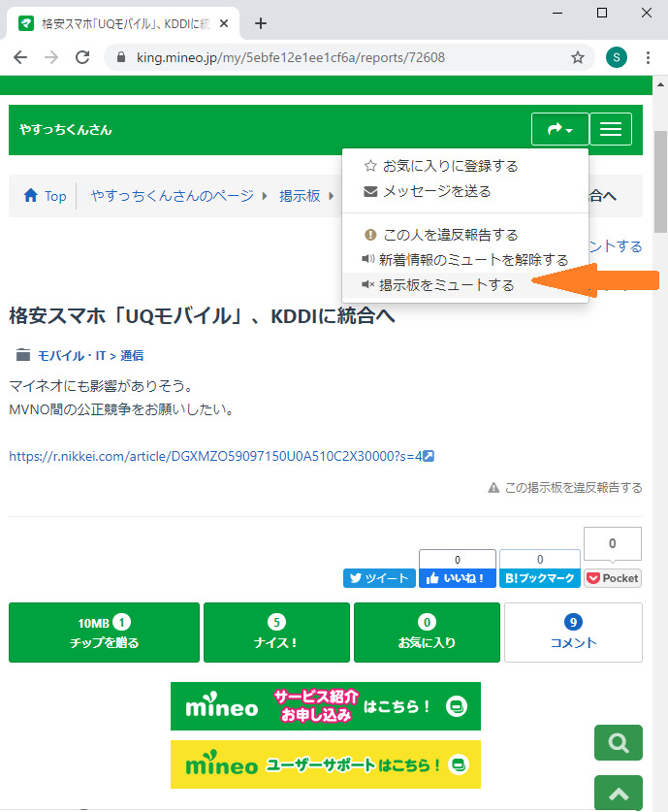Click browser back arrow
This screenshot has width=668, height=812.
pyautogui.click(x=20, y=57)
